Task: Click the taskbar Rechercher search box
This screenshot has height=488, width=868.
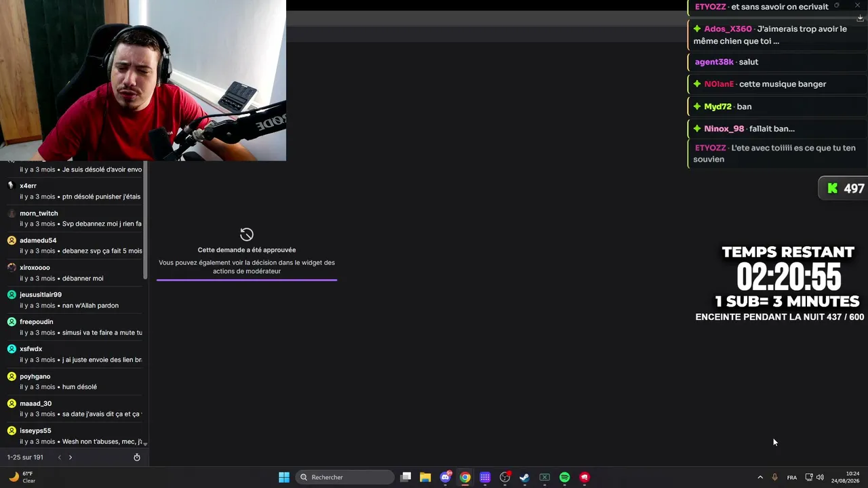Action: pyautogui.click(x=345, y=477)
